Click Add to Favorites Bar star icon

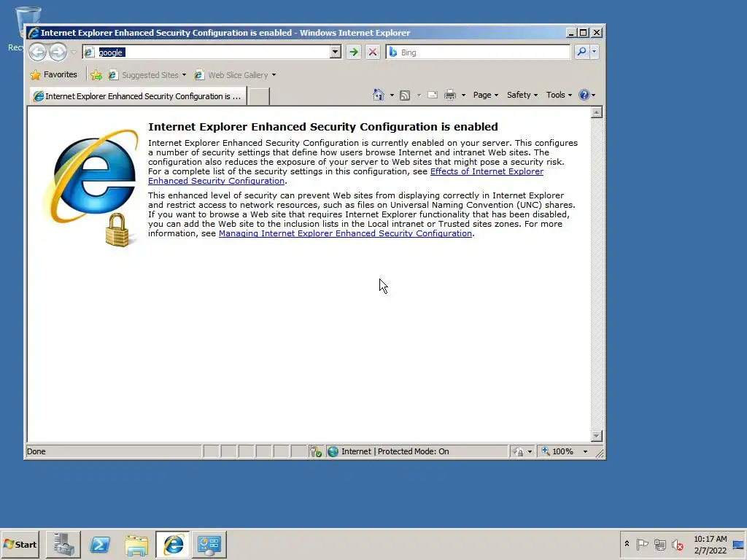click(96, 75)
